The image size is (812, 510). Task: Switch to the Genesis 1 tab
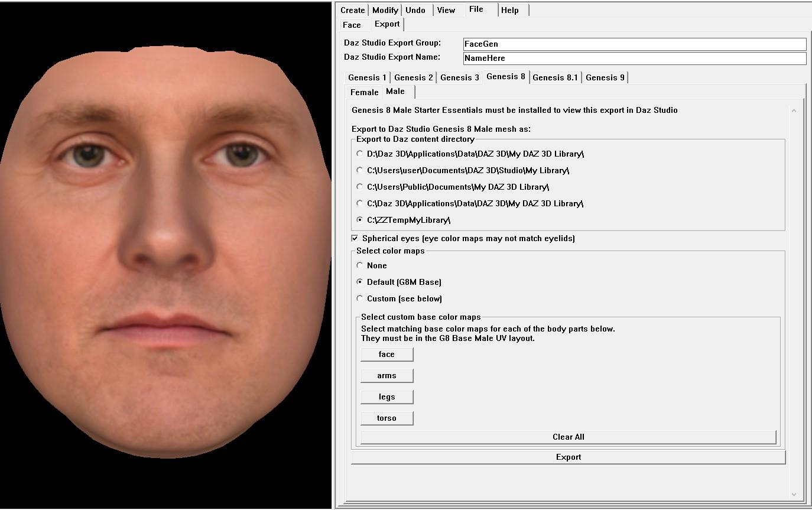pyautogui.click(x=368, y=77)
